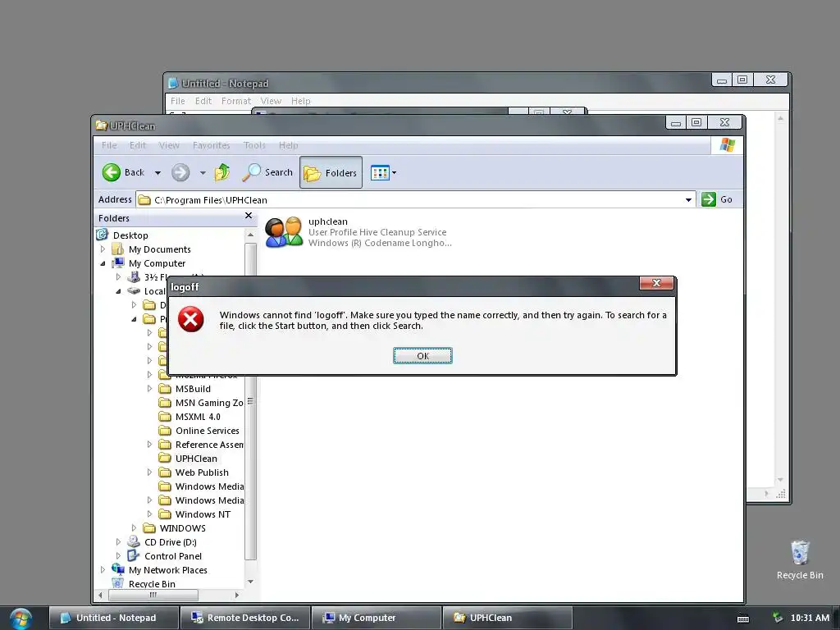Collapse the Local Disk tree node
This screenshot has height=630, width=840.
click(x=118, y=291)
